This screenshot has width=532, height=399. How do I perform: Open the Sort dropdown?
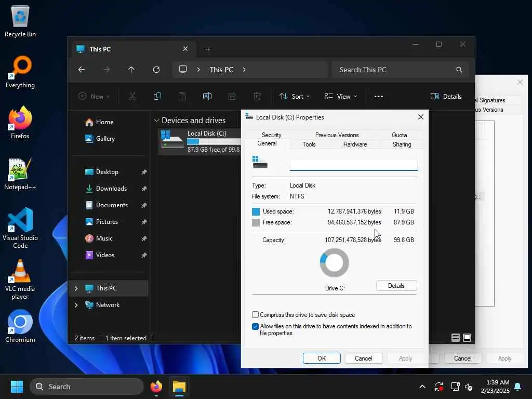[295, 96]
